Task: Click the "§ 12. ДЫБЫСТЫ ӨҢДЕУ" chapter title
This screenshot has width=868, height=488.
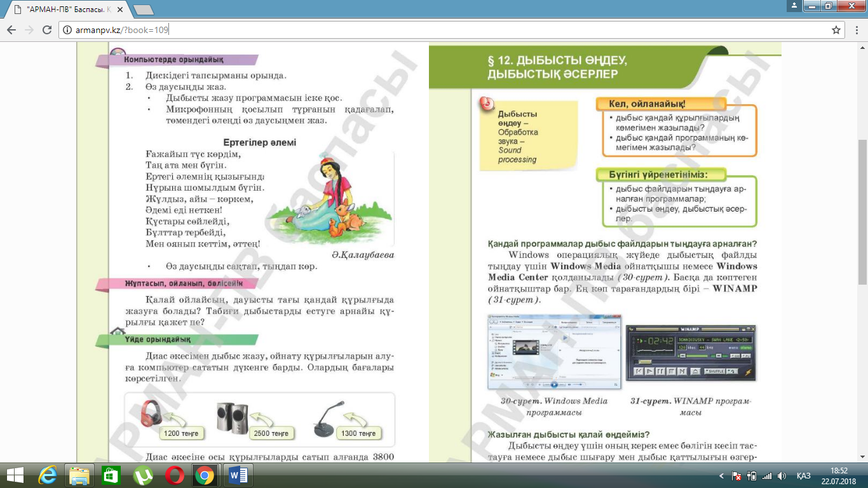Action: (x=557, y=60)
